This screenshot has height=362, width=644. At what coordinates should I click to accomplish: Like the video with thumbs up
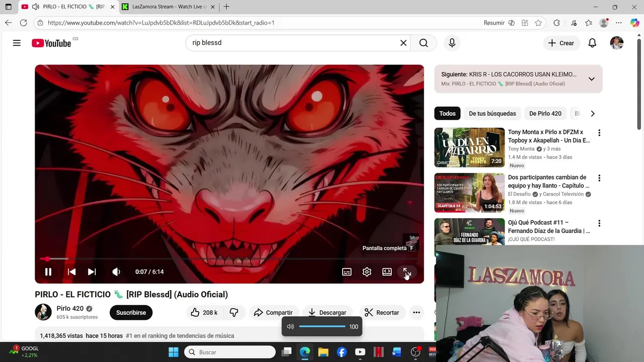tap(204, 312)
